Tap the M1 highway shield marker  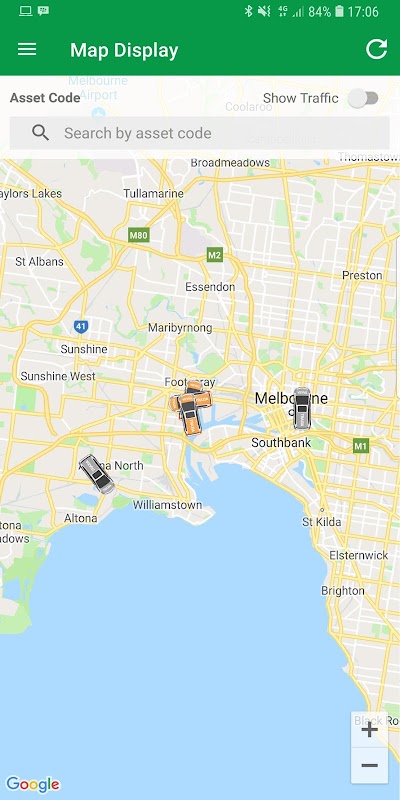[361, 446]
